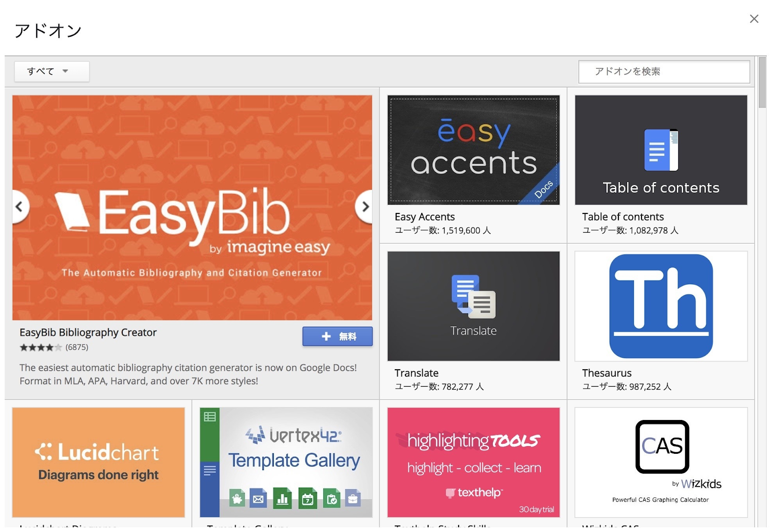Screen dimensions: 773x532
Task: Click EasyBib rating count (6875)
Action: pyautogui.click(x=77, y=347)
